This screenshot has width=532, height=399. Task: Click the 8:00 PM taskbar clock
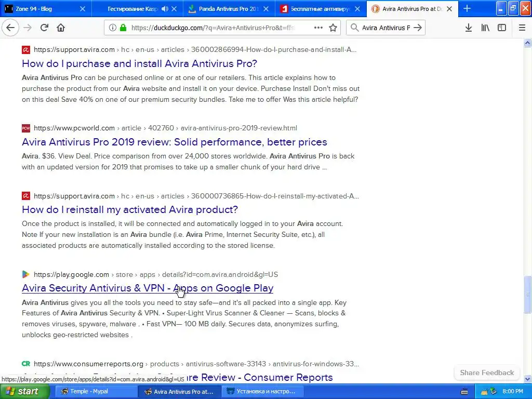tap(512, 391)
